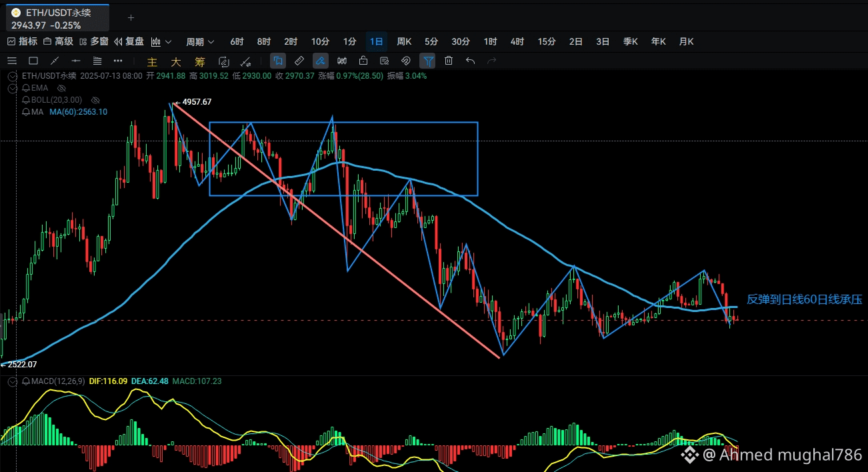The image size is (868, 472).
Task: Expand the 周期 period dropdown
Action: click(x=200, y=41)
